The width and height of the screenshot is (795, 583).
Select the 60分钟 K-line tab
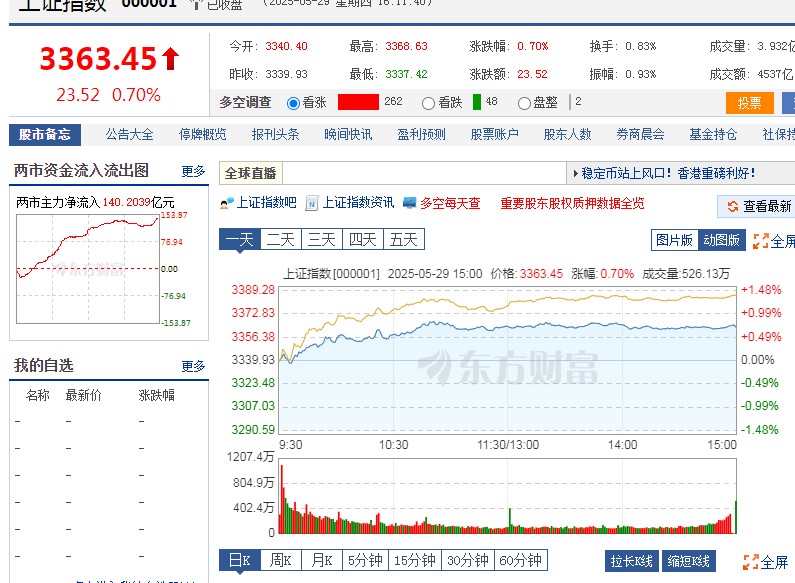point(521,561)
